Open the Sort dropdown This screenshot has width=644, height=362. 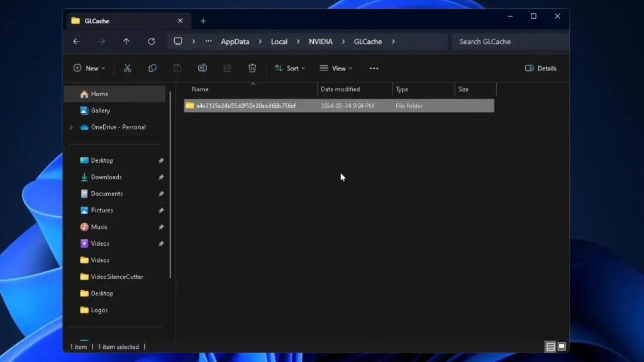(290, 68)
